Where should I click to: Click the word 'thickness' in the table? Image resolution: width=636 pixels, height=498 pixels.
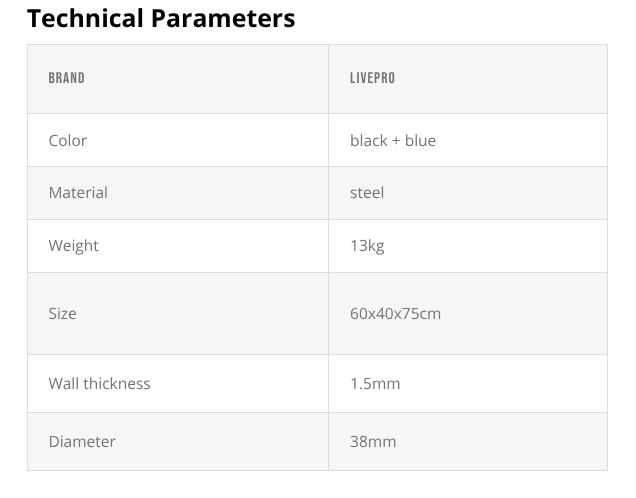(116, 383)
